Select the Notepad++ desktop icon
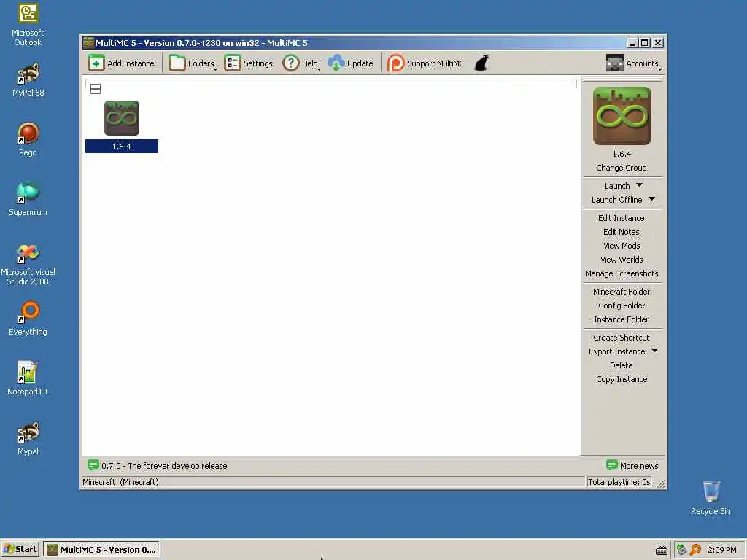 (x=28, y=378)
